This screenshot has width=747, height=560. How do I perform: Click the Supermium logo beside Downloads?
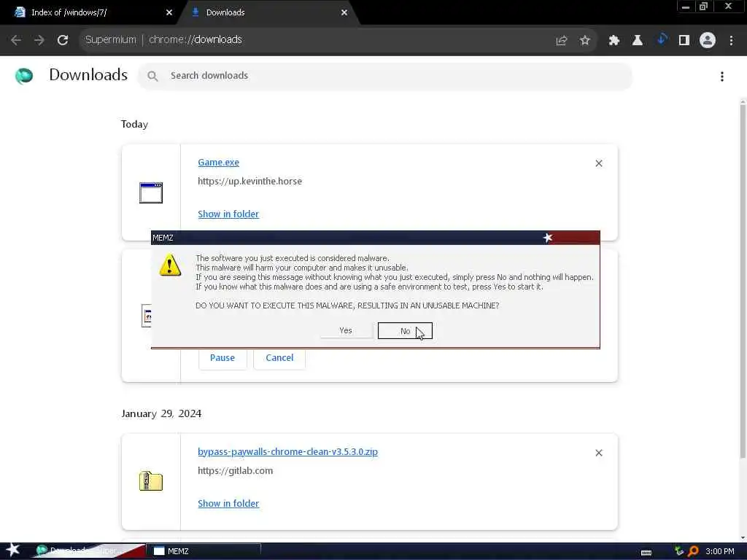(24, 76)
